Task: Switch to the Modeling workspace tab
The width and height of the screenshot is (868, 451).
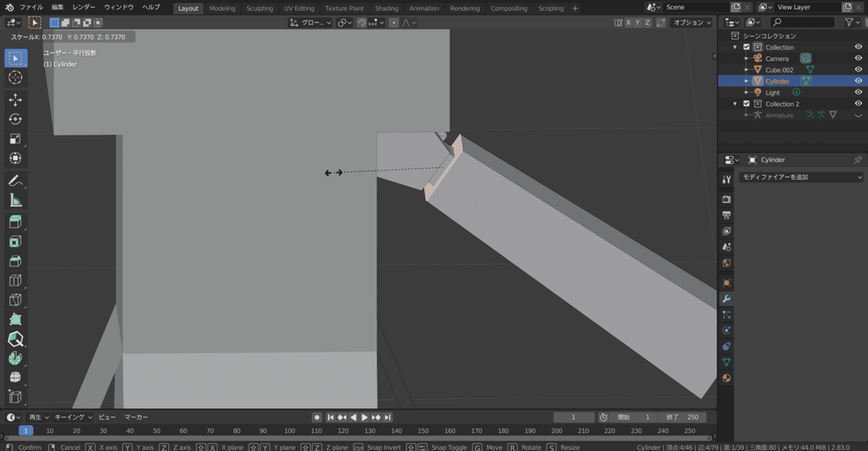Action: tap(222, 8)
